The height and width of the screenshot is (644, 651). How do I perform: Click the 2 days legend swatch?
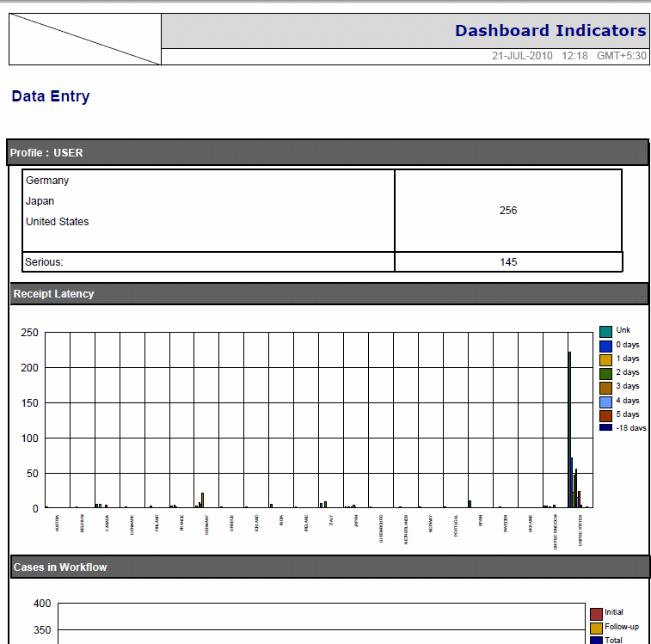(605, 374)
